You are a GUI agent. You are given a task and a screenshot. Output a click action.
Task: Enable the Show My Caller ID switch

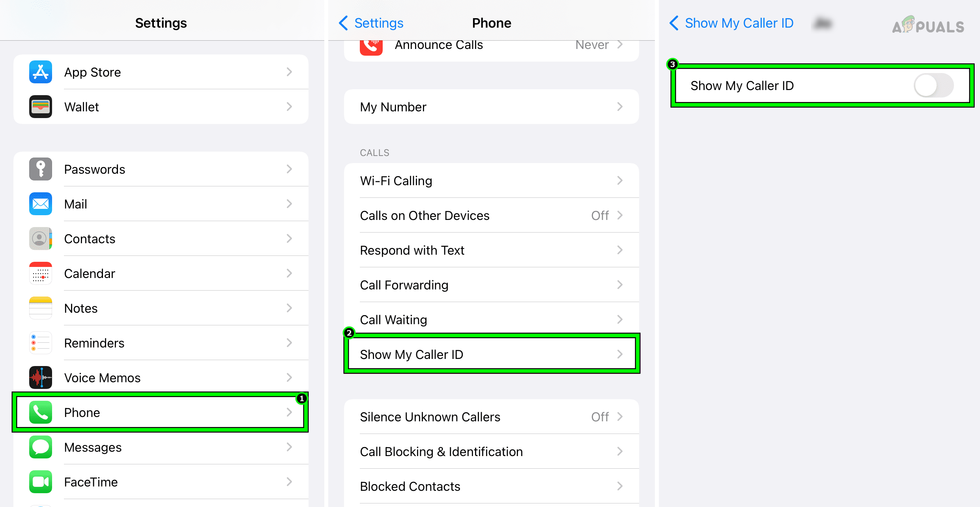(933, 85)
